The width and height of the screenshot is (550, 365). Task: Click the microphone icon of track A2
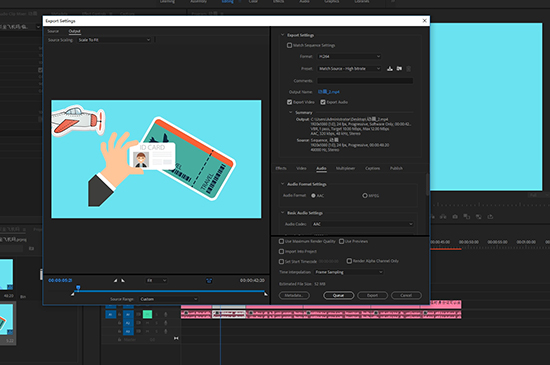coord(166,323)
